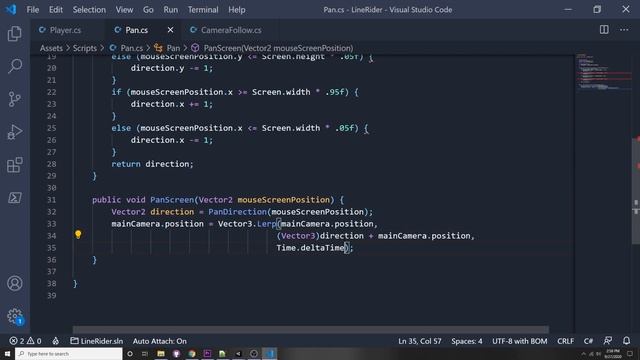Split the editor to the right
This screenshot has width=640, height=360.
[604, 29]
